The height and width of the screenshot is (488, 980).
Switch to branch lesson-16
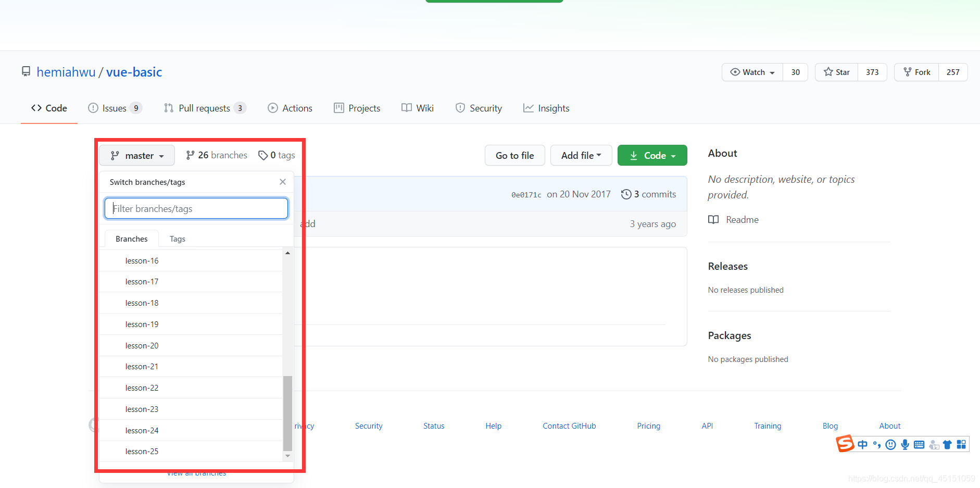(x=191, y=260)
